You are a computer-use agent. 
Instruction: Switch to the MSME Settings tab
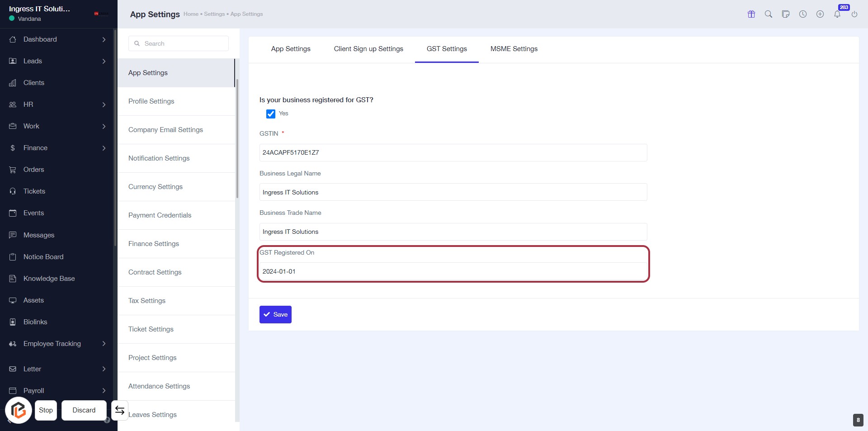point(514,49)
